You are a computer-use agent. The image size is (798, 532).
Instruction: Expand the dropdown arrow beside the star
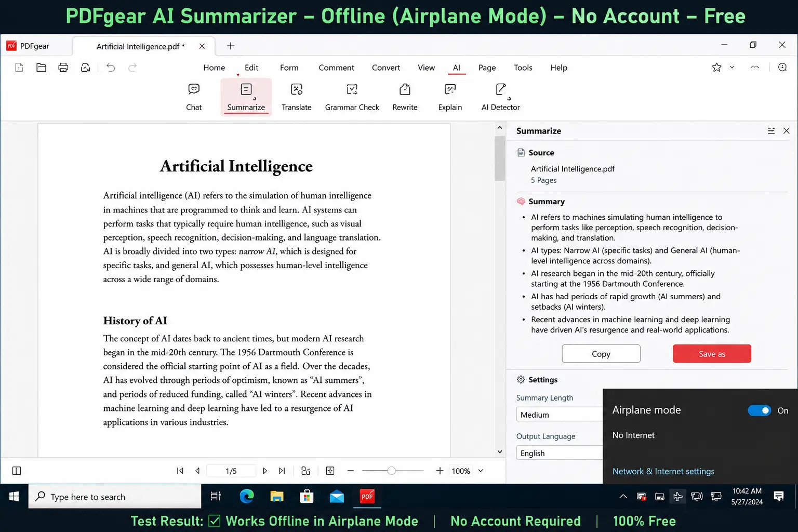pyautogui.click(x=732, y=67)
